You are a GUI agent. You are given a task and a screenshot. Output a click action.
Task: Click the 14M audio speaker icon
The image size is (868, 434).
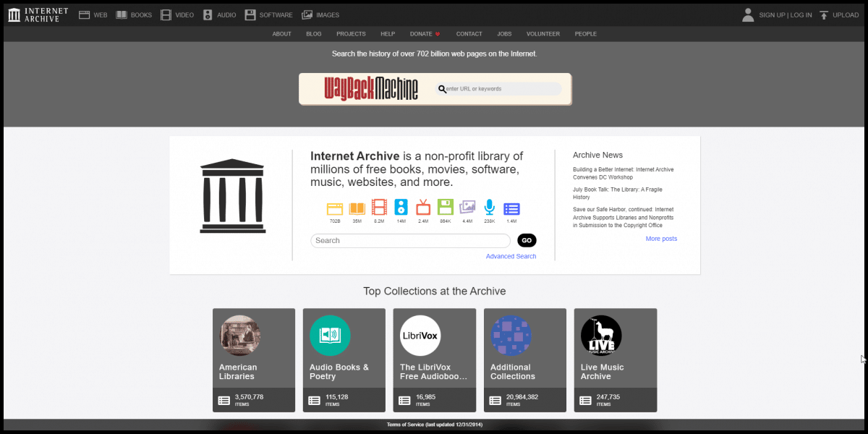pyautogui.click(x=401, y=208)
